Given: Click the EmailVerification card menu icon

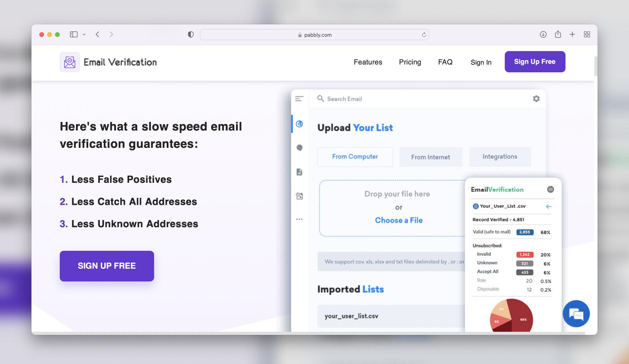Looking at the screenshot, I should (551, 189).
